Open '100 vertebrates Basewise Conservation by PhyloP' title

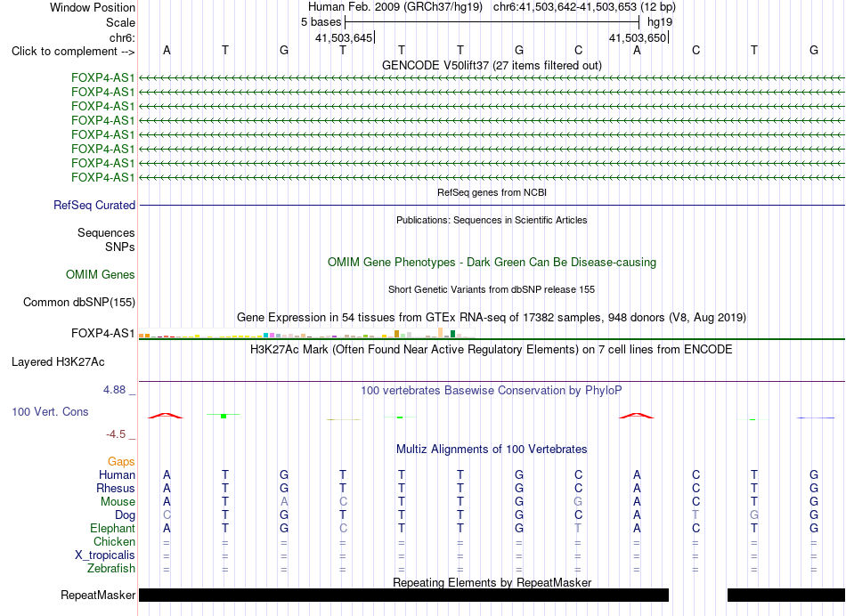492,391
